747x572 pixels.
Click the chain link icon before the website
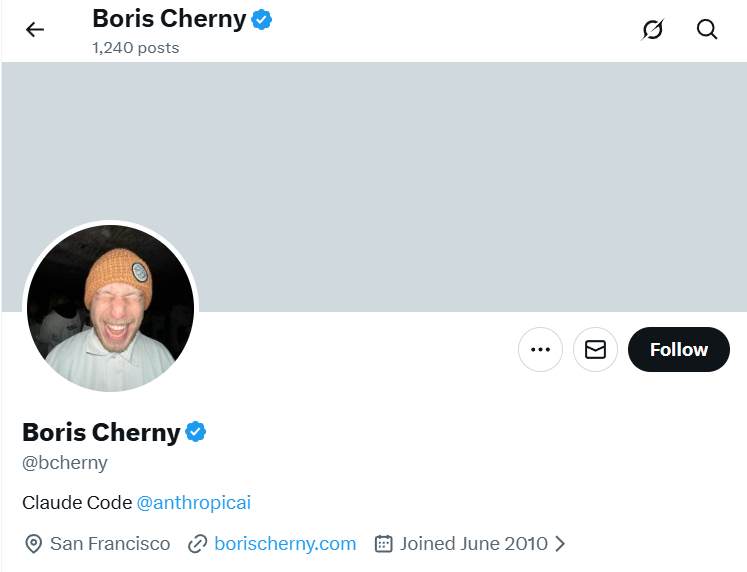(198, 544)
